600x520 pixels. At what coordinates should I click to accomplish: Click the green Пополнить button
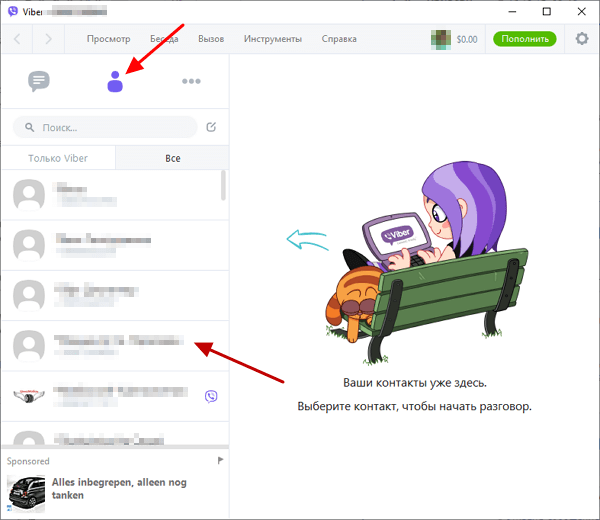pos(525,39)
